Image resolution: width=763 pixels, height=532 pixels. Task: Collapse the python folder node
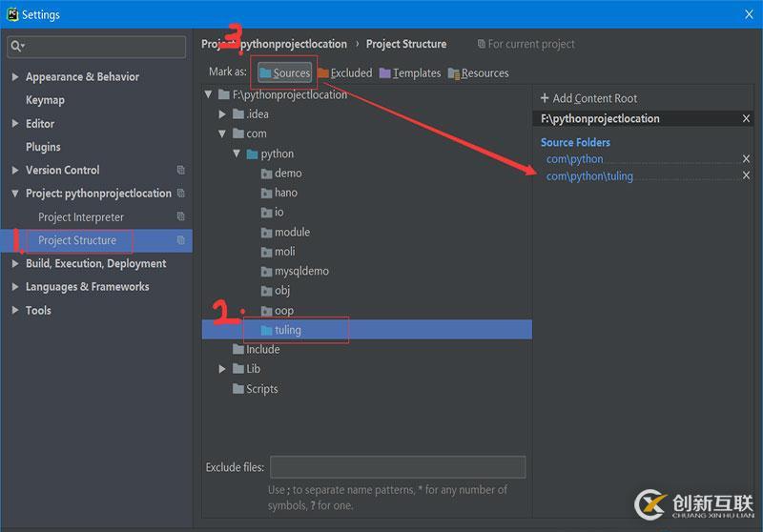(x=237, y=153)
